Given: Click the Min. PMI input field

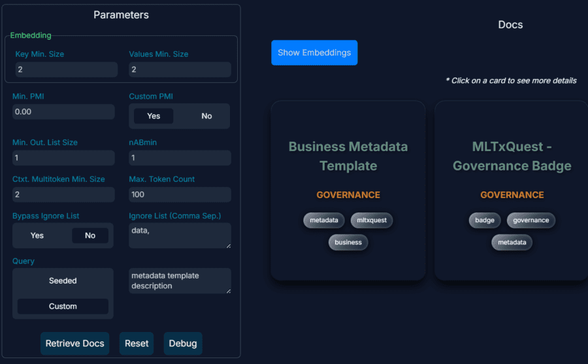Looking at the screenshot, I should pyautogui.click(x=63, y=112).
